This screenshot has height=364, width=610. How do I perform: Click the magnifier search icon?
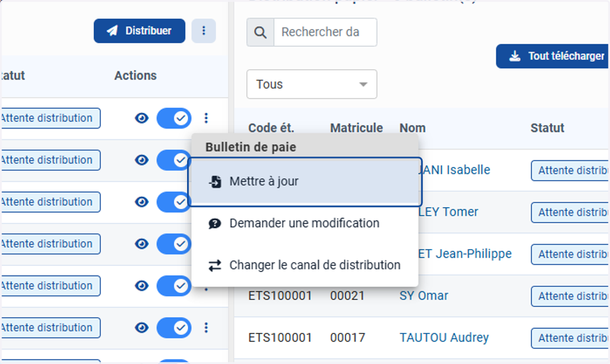point(260,33)
